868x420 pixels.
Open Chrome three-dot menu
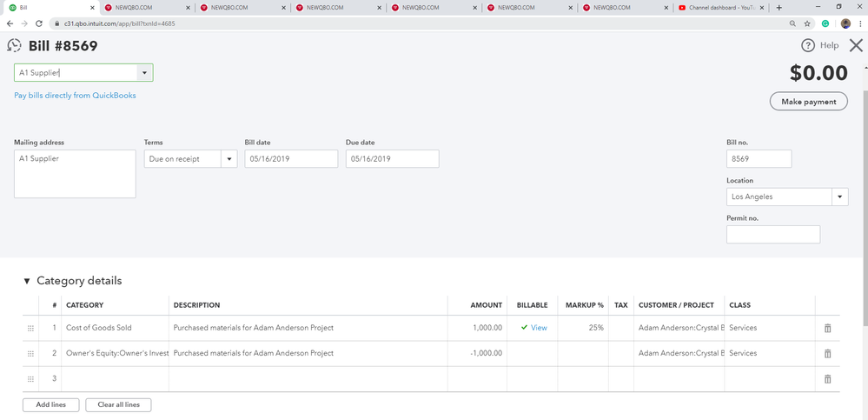[860, 23]
